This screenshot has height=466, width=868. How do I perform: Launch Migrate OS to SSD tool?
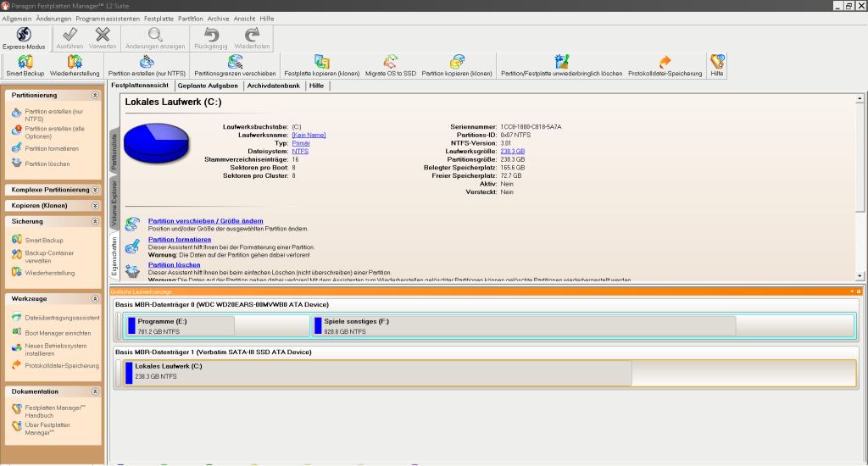[x=390, y=65]
